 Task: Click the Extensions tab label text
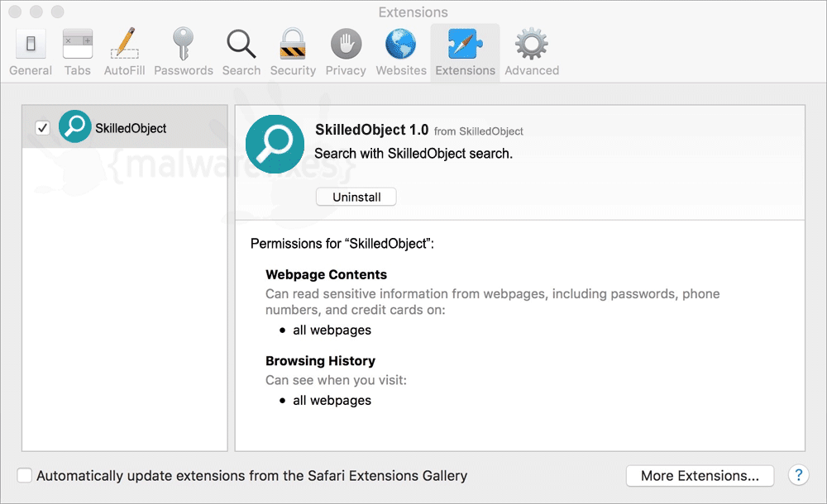tap(465, 71)
